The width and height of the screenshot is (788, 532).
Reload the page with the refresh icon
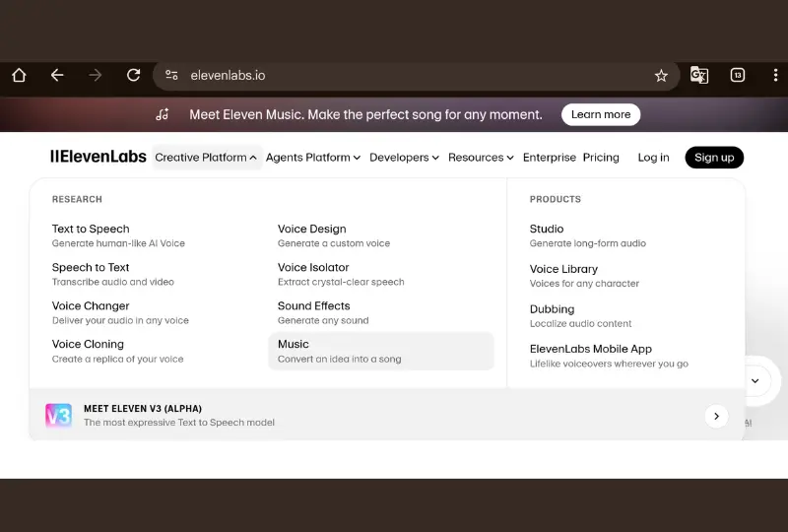(133, 76)
